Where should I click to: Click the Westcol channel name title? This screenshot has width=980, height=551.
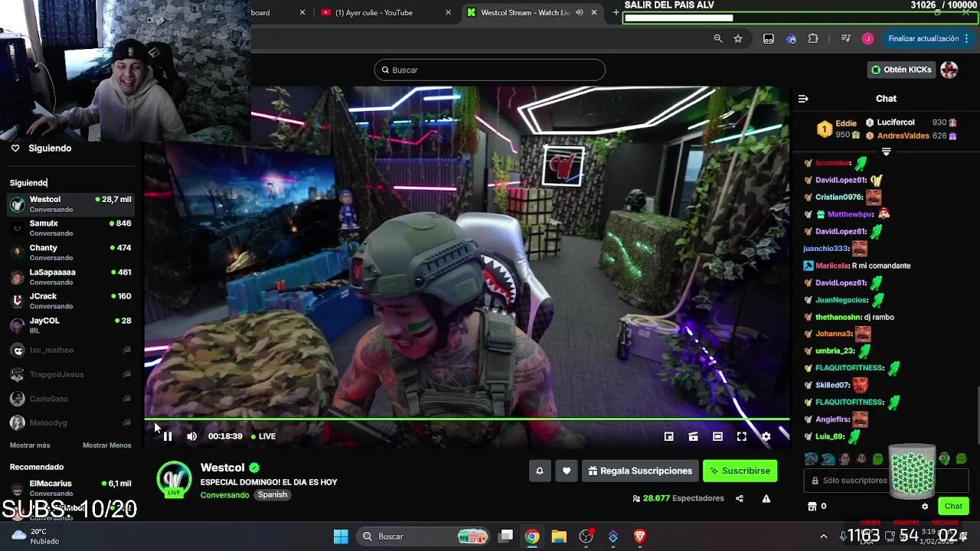click(x=222, y=468)
